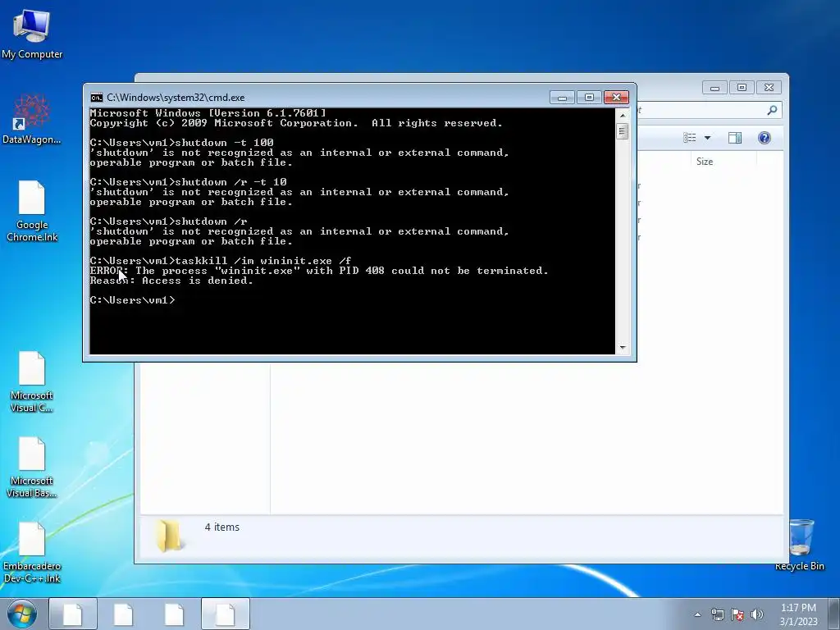840x630 pixels.
Task: Open the Windows Start menu
Action: coord(22,614)
